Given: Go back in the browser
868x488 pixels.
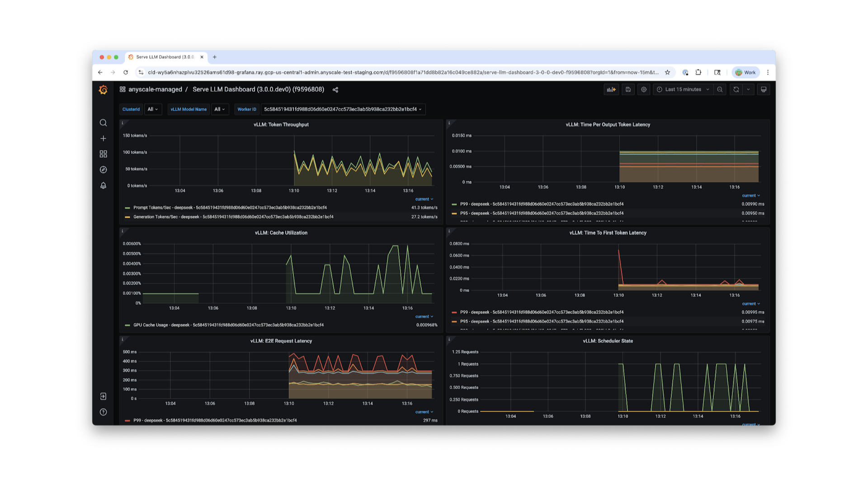Looking at the screenshot, I should [100, 72].
